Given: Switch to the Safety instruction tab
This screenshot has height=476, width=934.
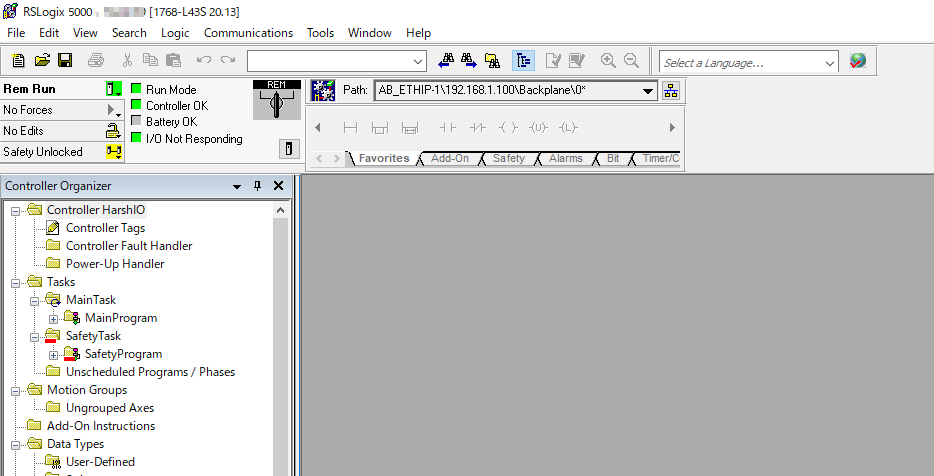Looking at the screenshot, I should [x=509, y=158].
